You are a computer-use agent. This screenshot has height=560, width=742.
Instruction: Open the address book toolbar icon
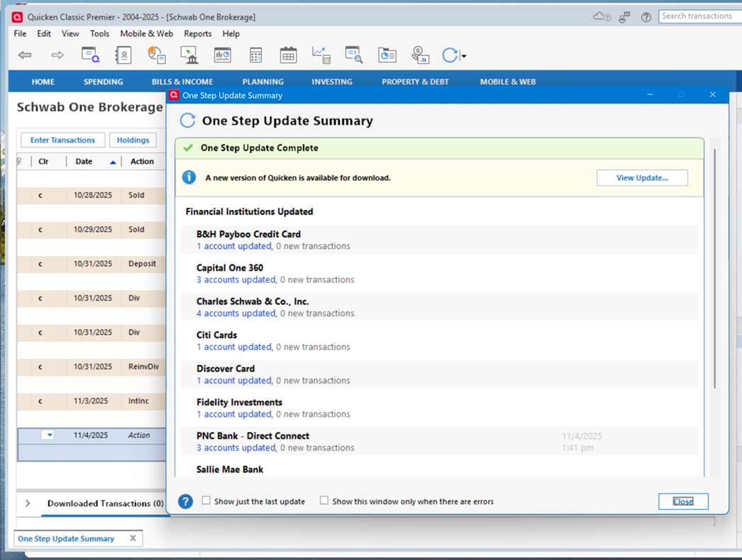pos(123,55)
